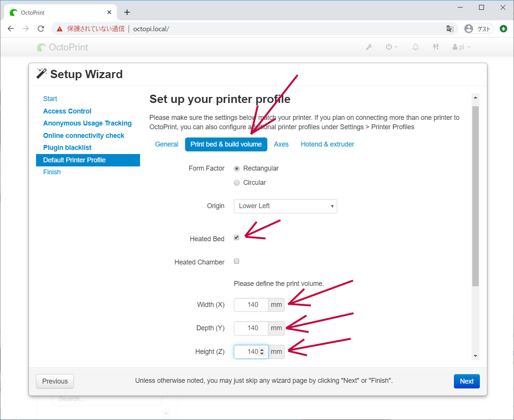Select Default Printer Profile step
The width and height of the screenshot is (514, 420).
pyautogui.click(x=88, y=160)
